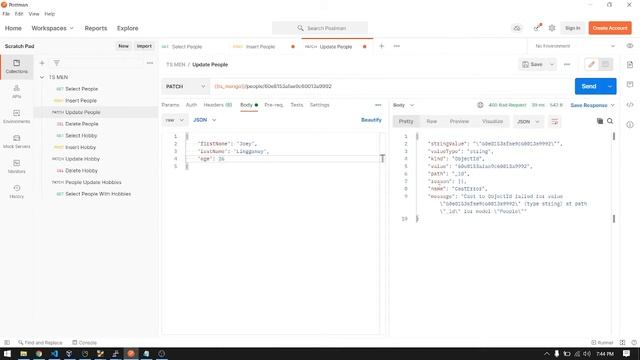Open Postman taskbar icon

click(131, 353)
